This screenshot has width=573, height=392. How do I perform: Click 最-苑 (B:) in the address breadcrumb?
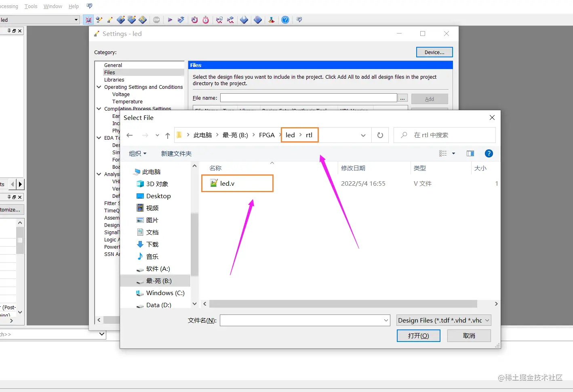[x=235, y=135]
